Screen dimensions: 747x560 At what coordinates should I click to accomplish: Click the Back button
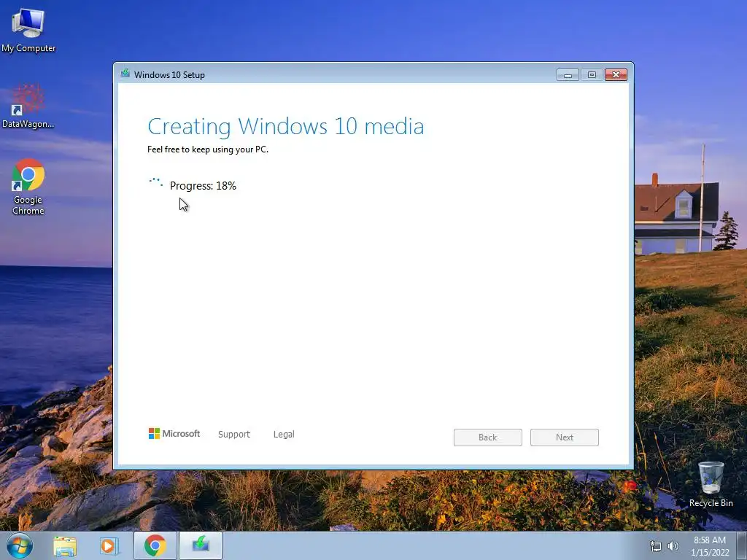click(x=488, y=437)
